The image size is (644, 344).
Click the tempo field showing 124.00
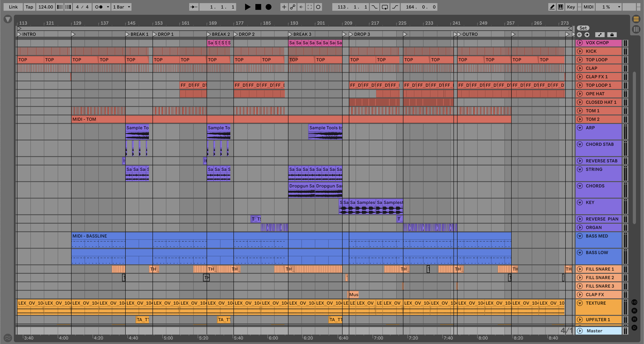pos(45,7)
